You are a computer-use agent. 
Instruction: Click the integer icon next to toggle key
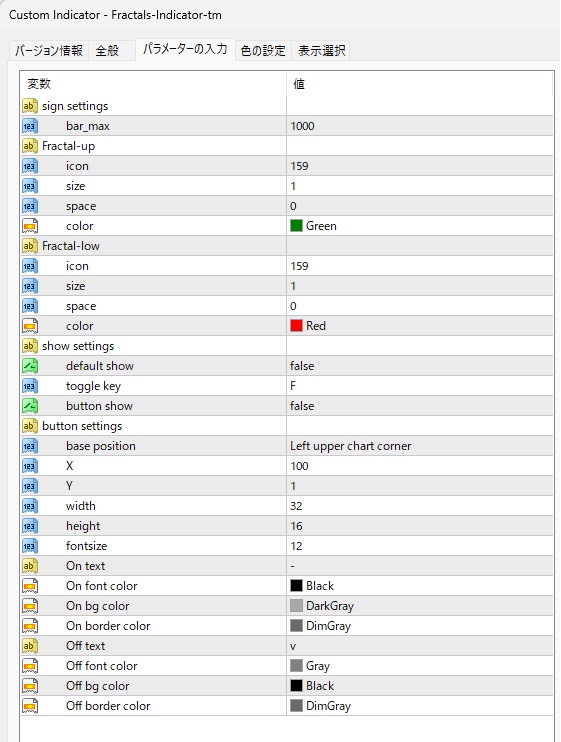pyautogui.click(x=30, y=386)
